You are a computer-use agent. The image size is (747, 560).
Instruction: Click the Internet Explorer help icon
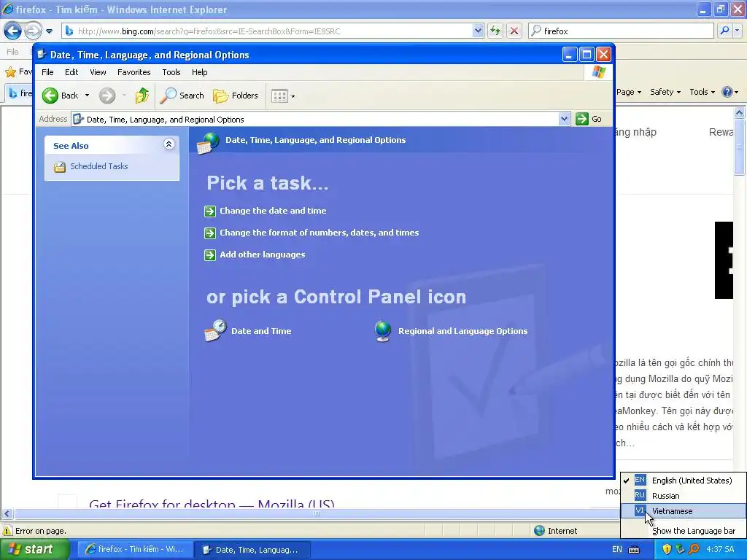tap(727, 92)
